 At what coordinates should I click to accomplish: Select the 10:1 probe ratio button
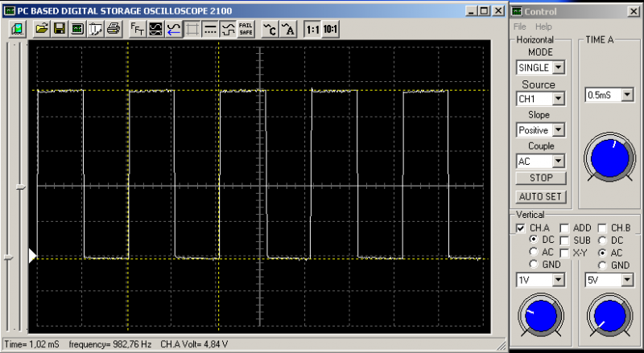[330, 29]
